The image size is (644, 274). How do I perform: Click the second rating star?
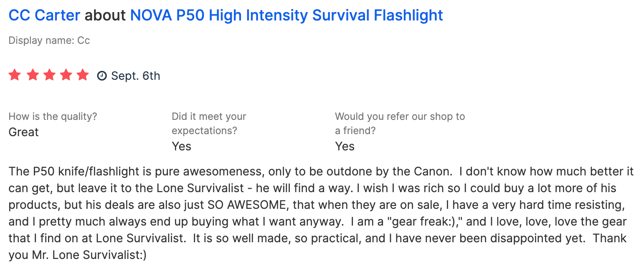pyautogui.click(x=32, y=75)
